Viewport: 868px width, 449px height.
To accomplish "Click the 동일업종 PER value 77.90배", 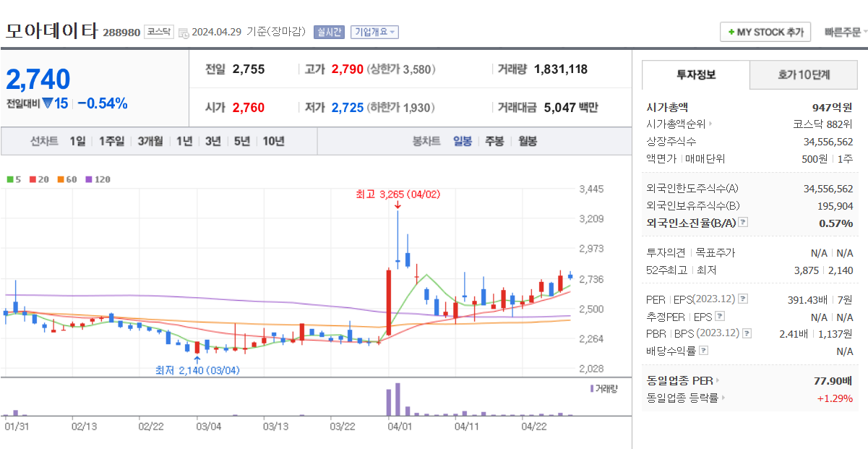I will point(833,380).
